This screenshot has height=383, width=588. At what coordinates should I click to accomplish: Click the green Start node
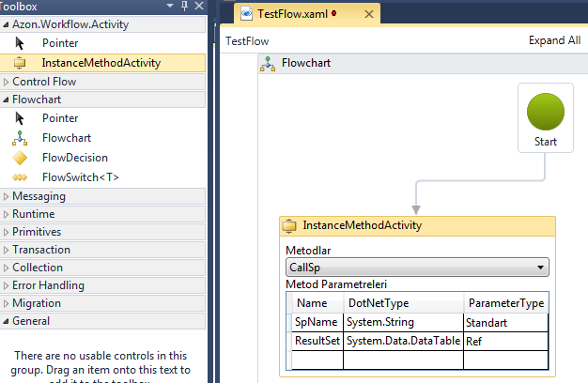[x=545, y=112]
